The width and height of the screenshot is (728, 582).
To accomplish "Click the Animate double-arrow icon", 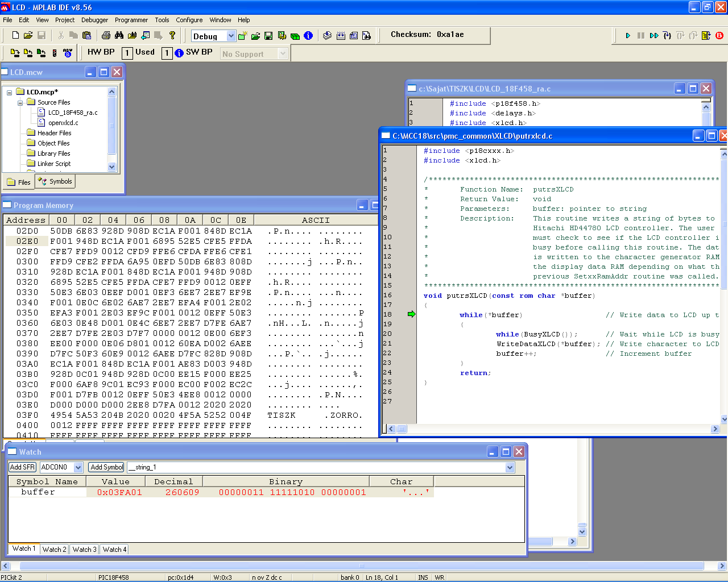I will [x=654, y=35].
